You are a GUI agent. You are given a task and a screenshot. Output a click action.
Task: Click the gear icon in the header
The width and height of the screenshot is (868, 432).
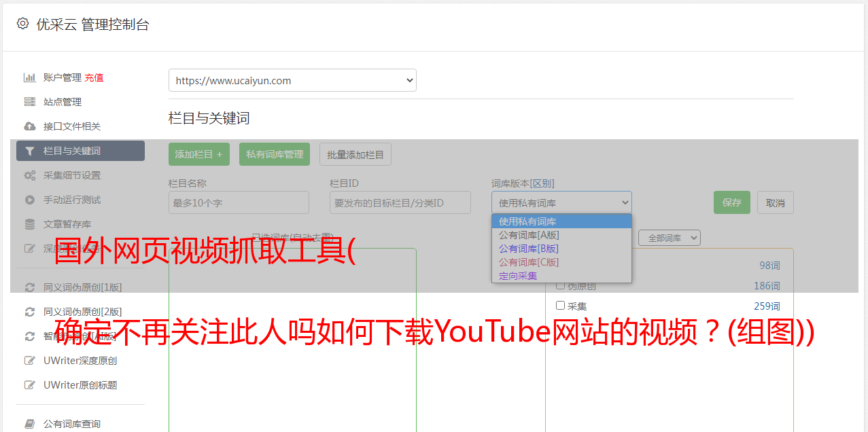22,24
